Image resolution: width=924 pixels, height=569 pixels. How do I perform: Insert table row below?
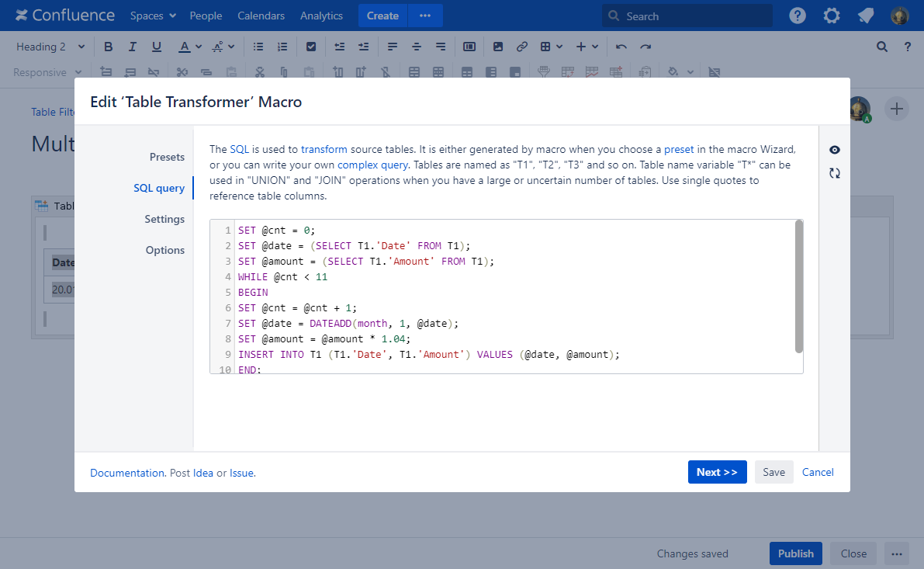pos(130,72)
